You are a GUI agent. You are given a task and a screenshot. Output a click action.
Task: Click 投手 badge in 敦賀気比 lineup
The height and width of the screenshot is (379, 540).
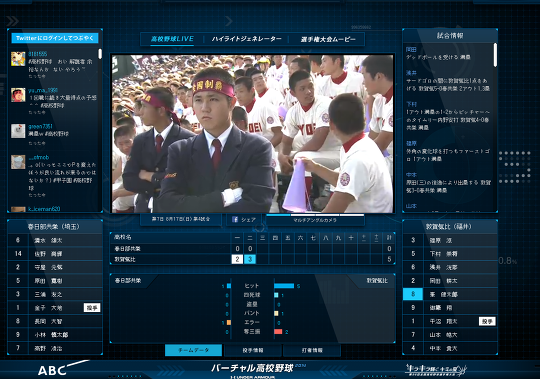click(487, 321)
